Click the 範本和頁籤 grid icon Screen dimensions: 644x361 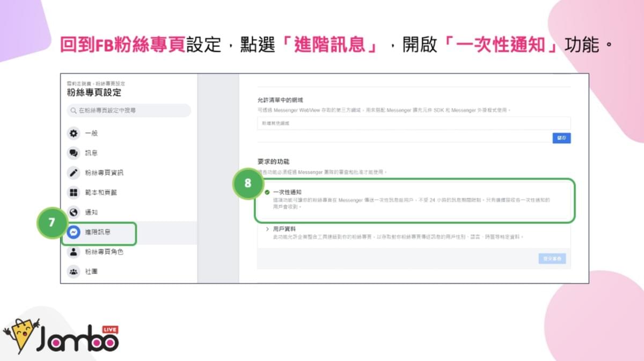point(74,192)
